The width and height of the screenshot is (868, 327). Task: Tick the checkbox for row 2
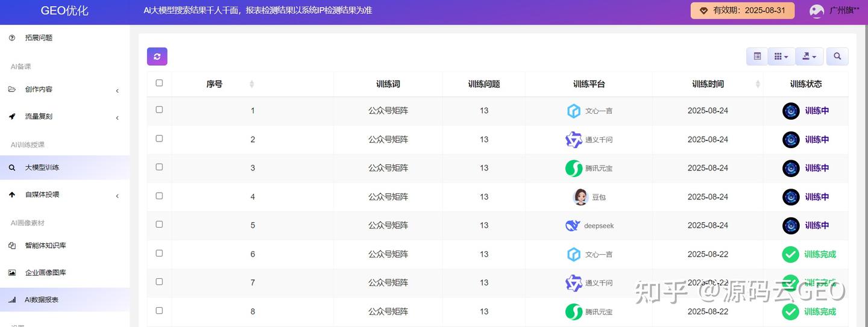(x=159, y=139)
